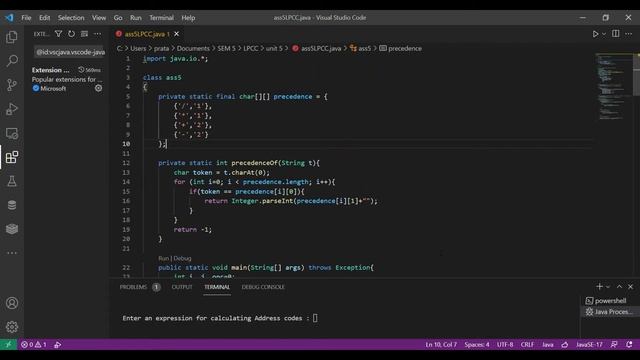Open the Accounts menu
The width and height of the screenshot is (640, 360).
(12, 303)
